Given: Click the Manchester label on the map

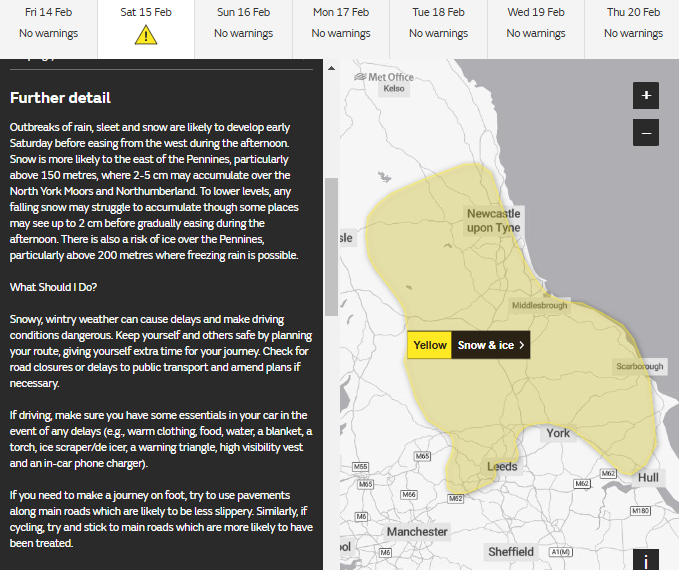Looking at the screenshot, I should pyautogui.click(x=417, y=532).
